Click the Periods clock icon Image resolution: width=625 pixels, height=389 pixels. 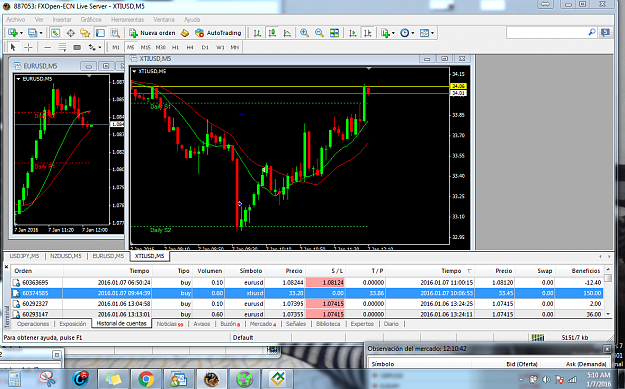[404, 33]
